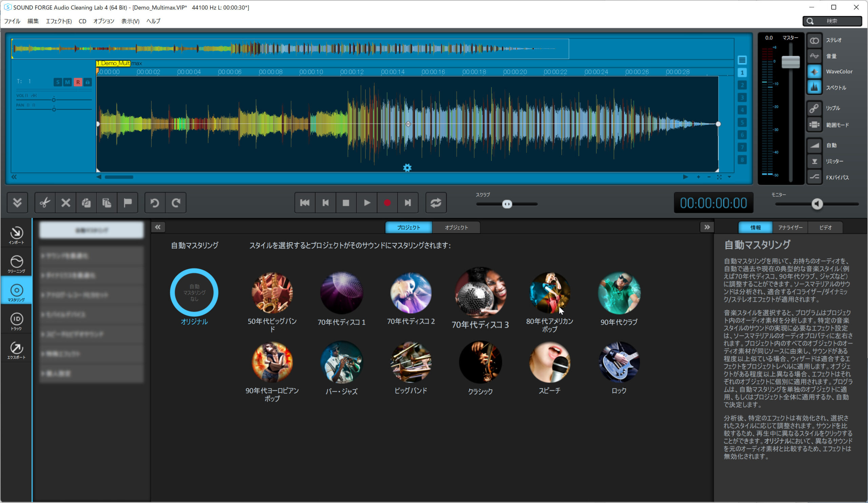Click the delete X tool
The image size is (868, 503).
66,202
